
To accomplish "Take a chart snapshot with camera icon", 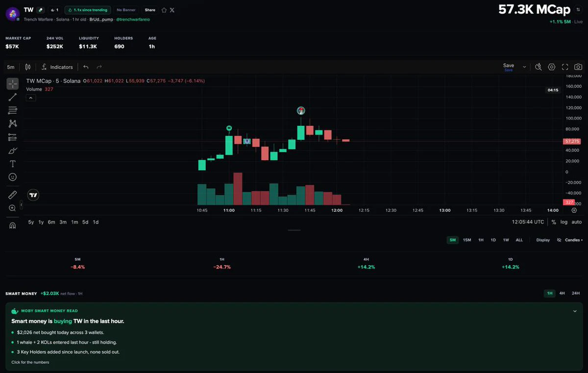I will pyautogui.click(x=578, y=67).
